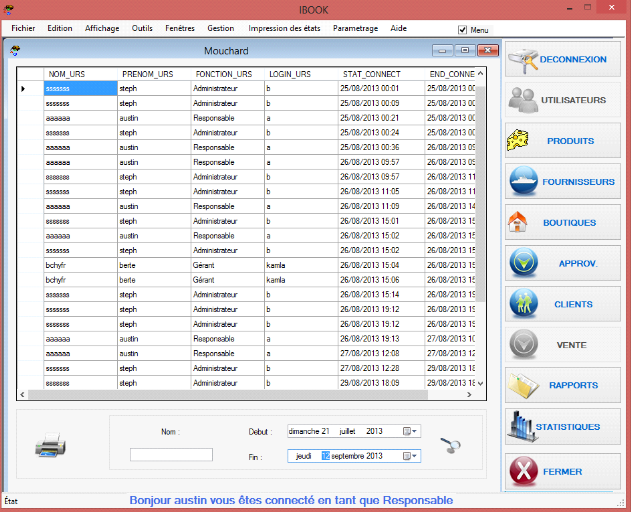Sort by the STAT_CONNECT column header
The image size is (631, 512).
point(371,74)
